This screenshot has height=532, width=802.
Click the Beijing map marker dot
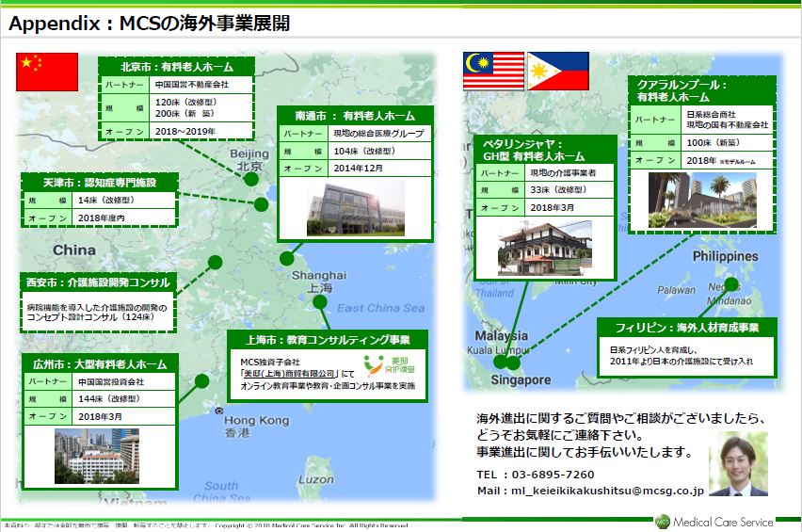[251, 179]
